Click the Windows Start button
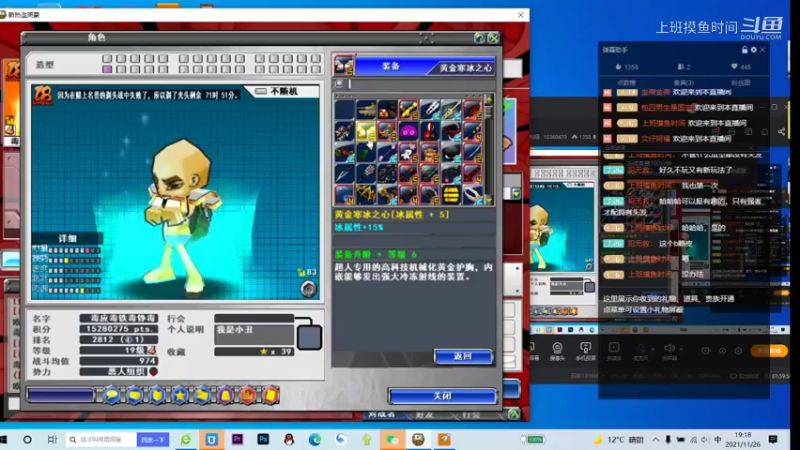 [x=4, y=439]
